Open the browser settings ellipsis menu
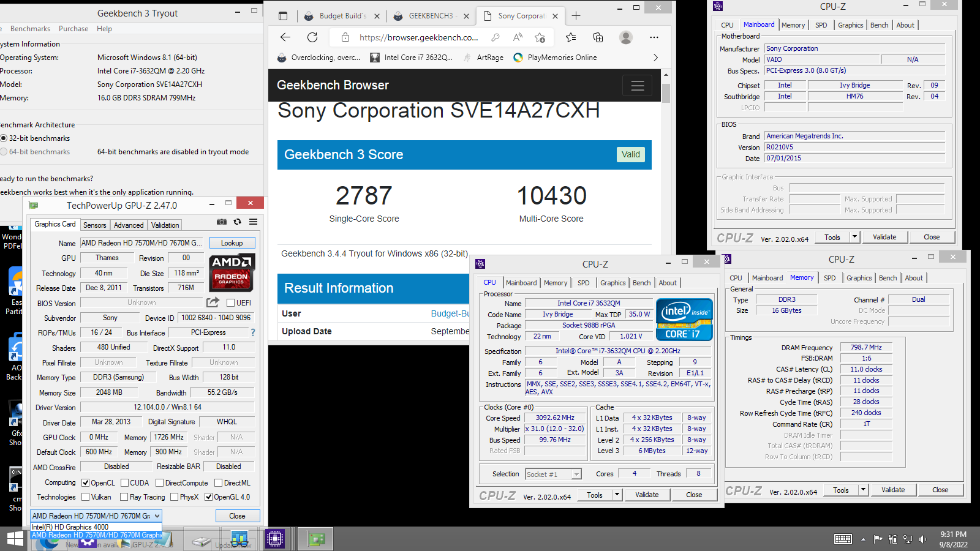The image size is (980, 551). (x=654, y=37)
